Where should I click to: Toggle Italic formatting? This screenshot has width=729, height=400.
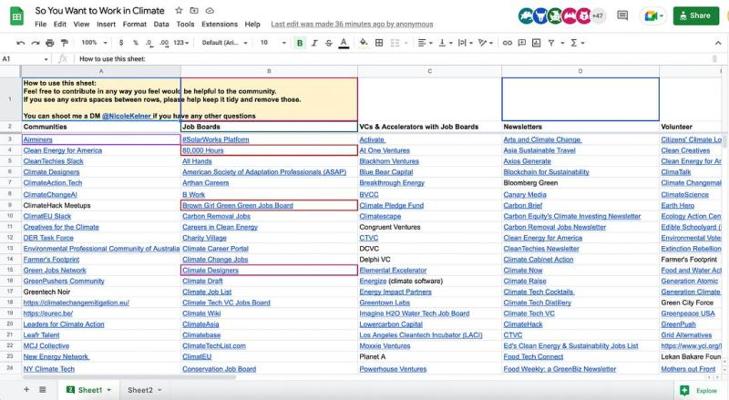314,43
